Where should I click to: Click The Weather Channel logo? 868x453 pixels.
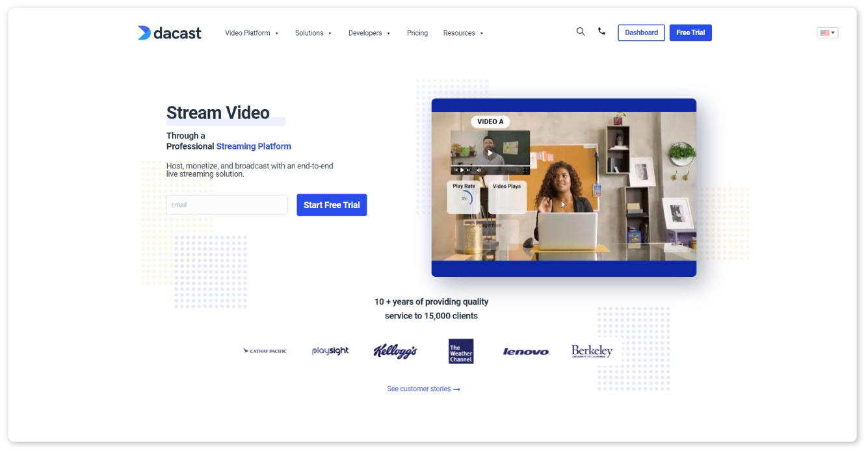pos(461,351)
